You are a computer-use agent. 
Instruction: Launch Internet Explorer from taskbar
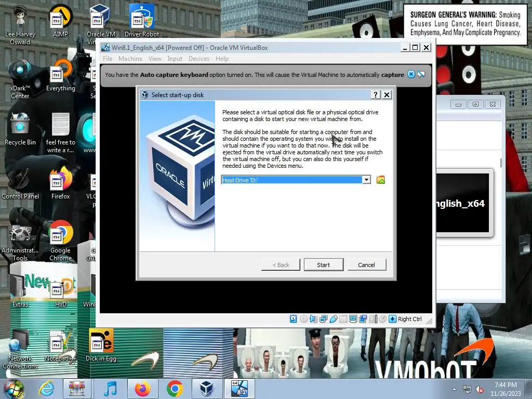click(x=46, y=389)
